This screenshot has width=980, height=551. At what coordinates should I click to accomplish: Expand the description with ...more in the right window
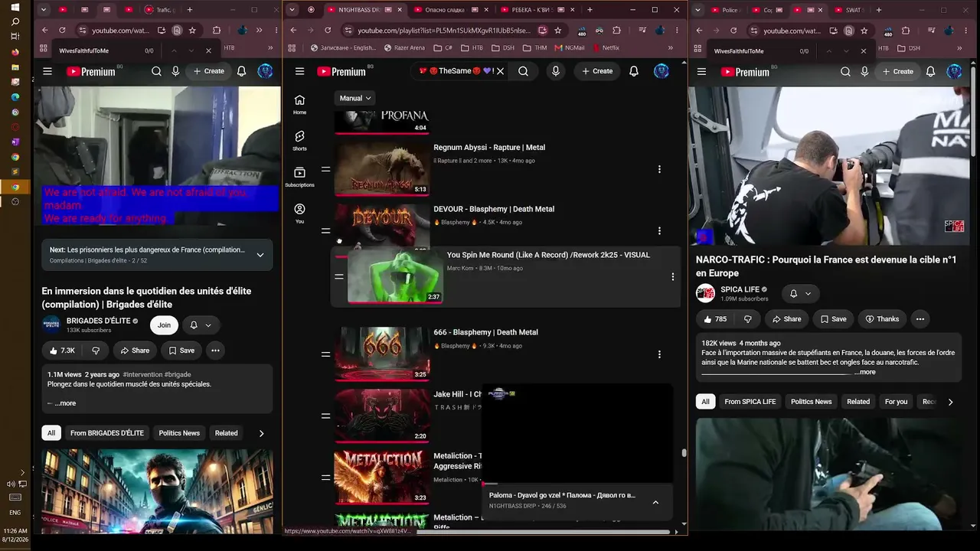coord(865,372)
